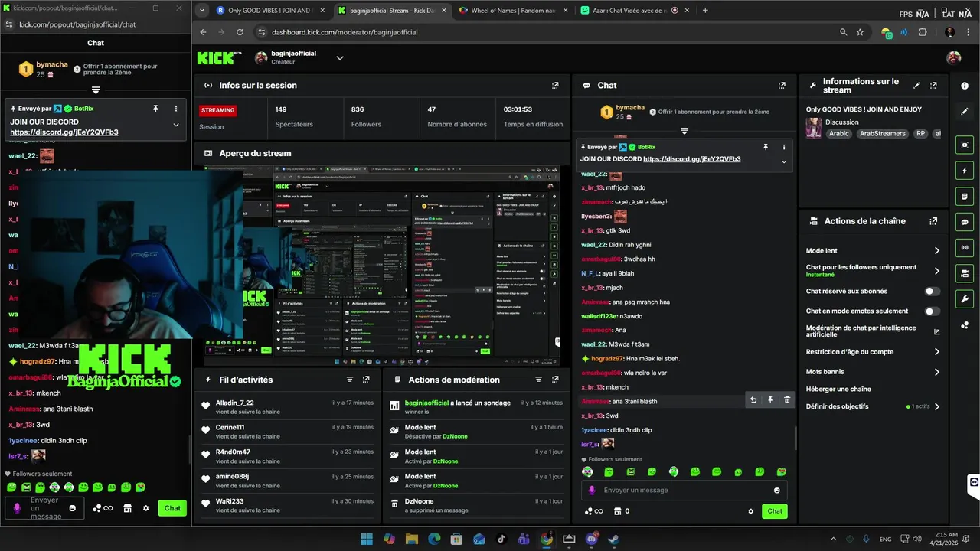
Task: Click into the dashboard Envoyer un message field
Action: pyautogui.click(x=684, y=491)
